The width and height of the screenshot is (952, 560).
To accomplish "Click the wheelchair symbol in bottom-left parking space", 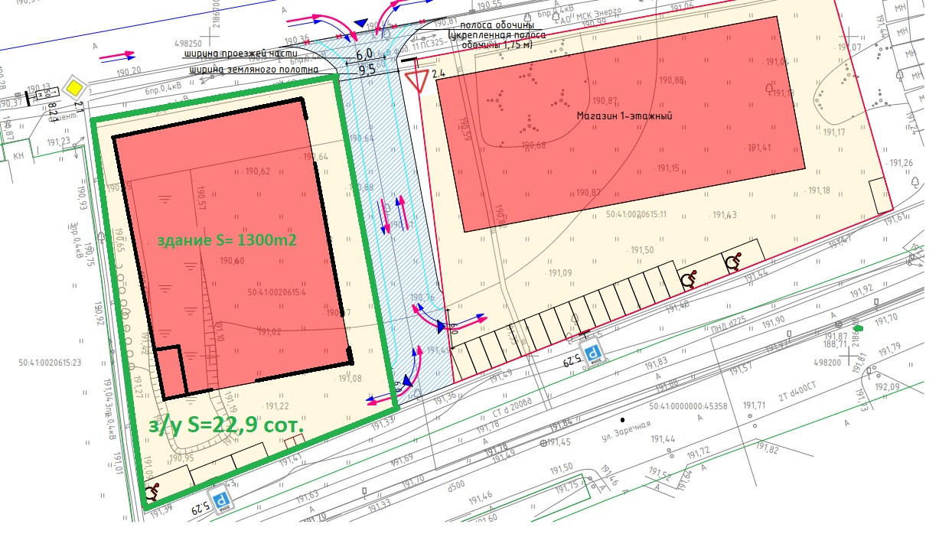I will (152, 493).
